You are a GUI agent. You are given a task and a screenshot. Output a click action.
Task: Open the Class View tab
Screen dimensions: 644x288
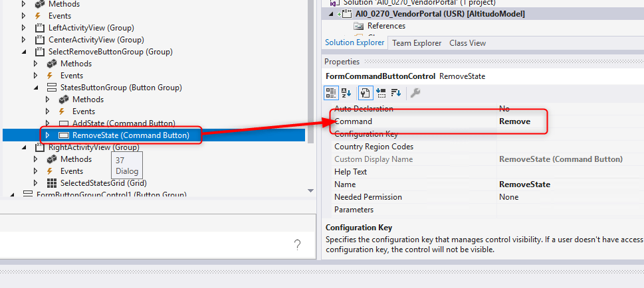point(467,43)
